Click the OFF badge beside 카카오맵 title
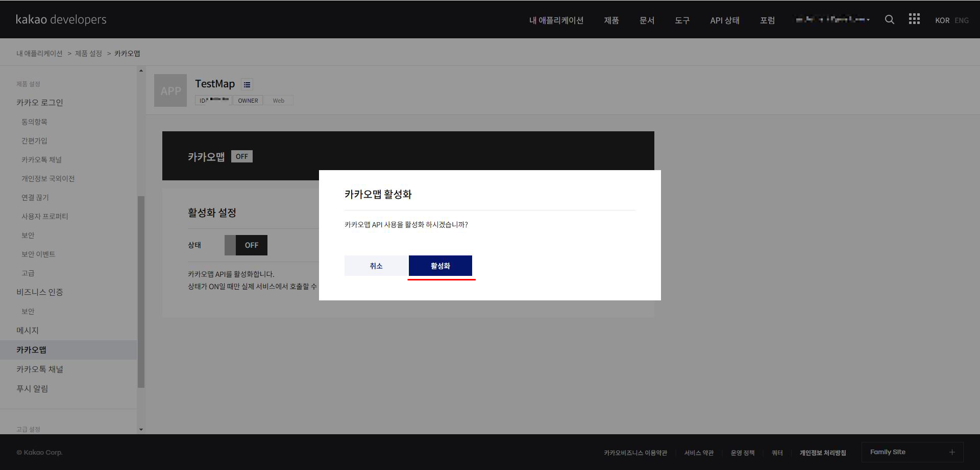The width and height of the screenshot is (980, 470). 242,156
